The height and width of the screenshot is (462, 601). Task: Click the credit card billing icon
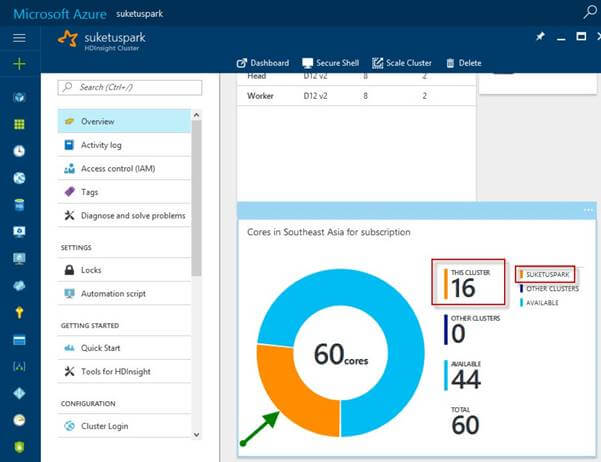pos(19,340)
